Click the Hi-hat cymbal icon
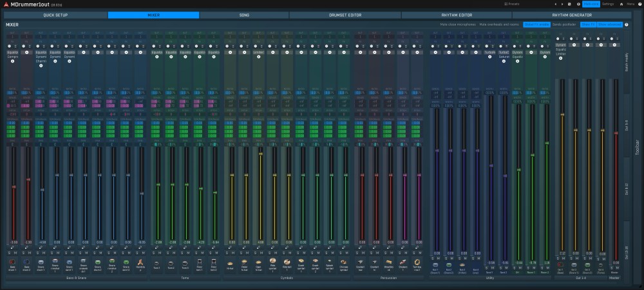 click(231, 263)
